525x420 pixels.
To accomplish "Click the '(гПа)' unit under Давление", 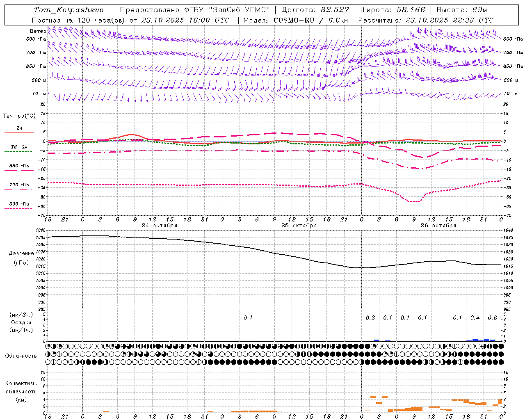I will [x=21, y=263].
